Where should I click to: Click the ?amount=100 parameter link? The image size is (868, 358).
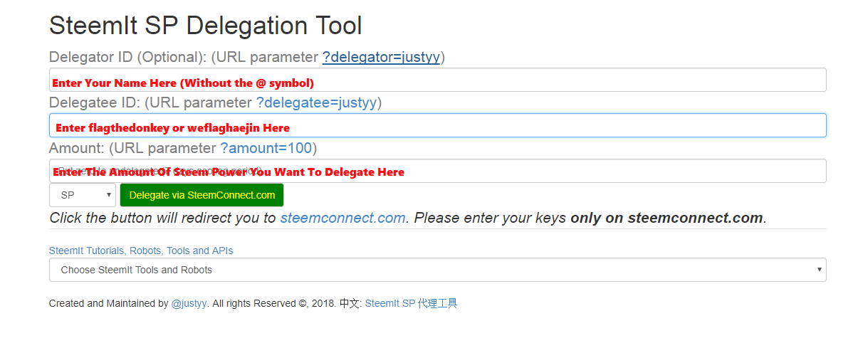[266, 148]
